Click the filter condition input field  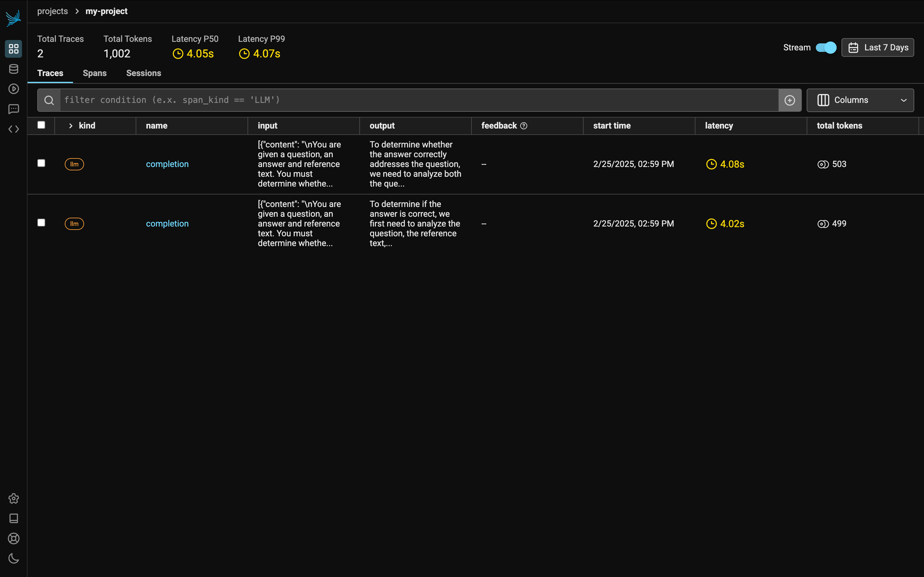click(x=419, y=100)
